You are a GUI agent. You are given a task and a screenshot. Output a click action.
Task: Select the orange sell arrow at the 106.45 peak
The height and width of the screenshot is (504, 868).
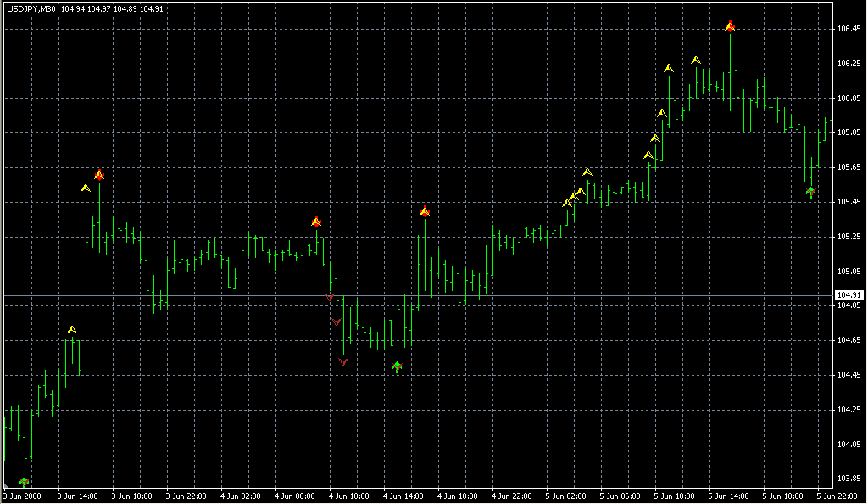730,26
